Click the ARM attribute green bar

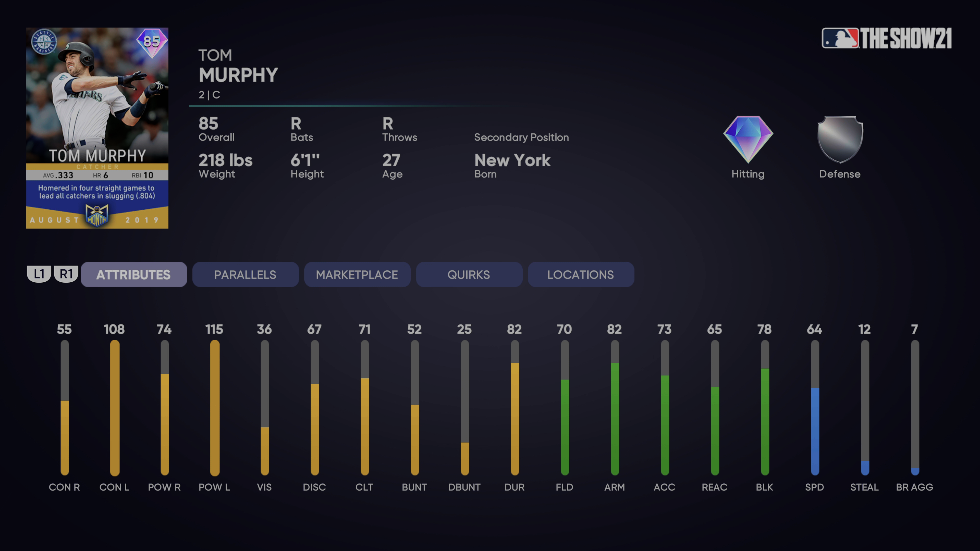pyautogui.click(x=614, y=417)
